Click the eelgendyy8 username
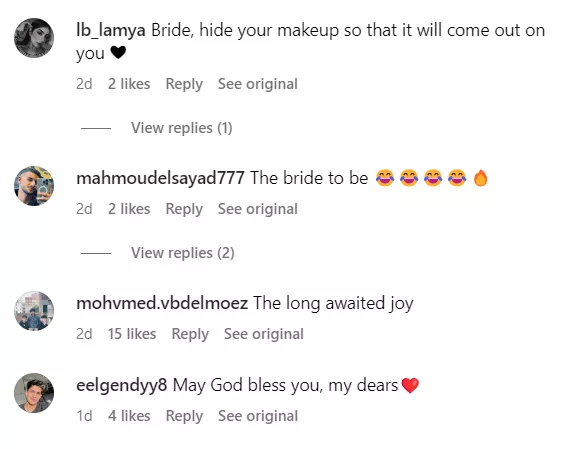564x449 pixels. tap(122, 385)
